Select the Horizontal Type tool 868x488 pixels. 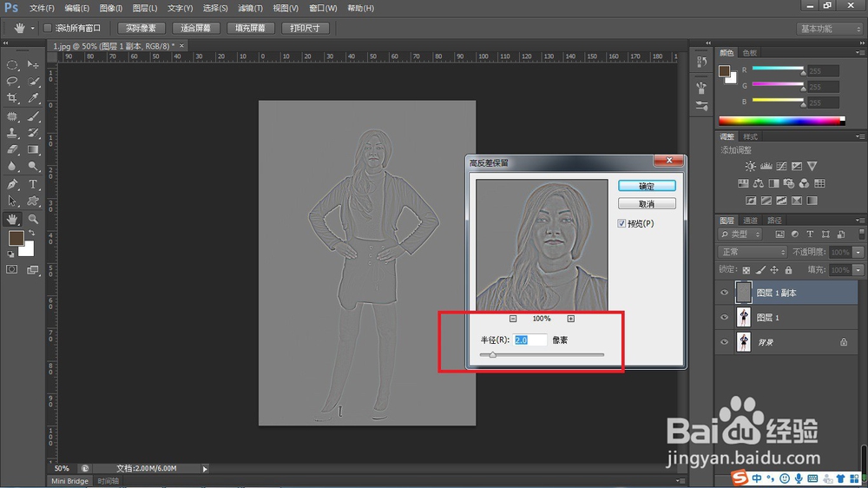pyautogui.click(x=33, y=184)
